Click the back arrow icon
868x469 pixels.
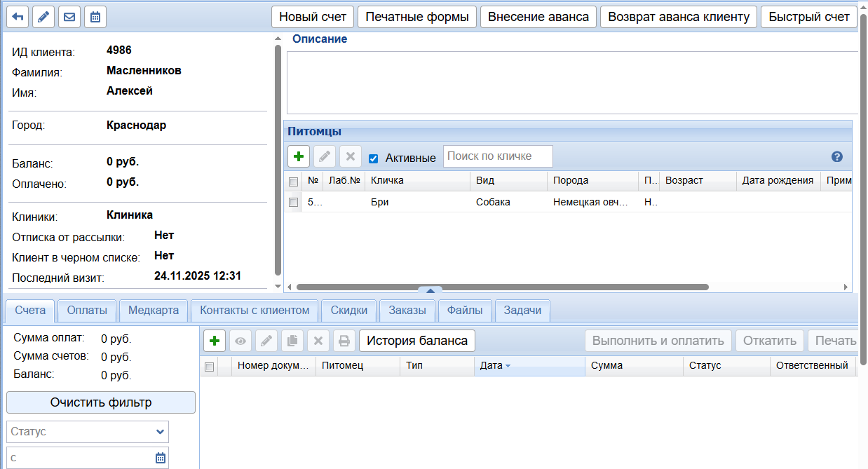(x=18, y=17)
